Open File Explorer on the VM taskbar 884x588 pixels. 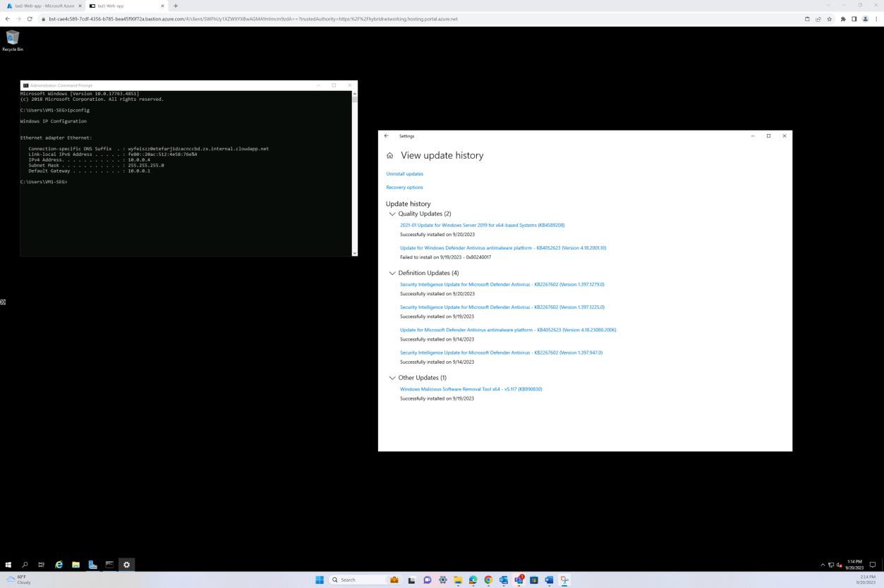(x=75, y=565)
